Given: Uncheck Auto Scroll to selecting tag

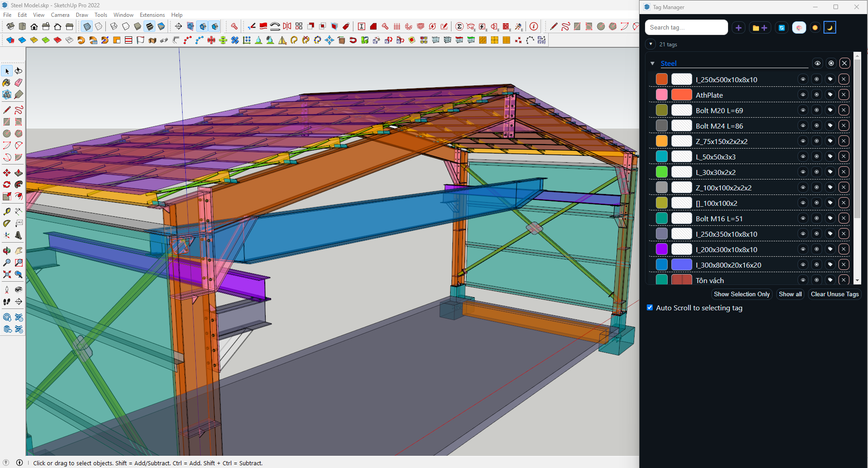Looking at the screenshot, I should point(650,308).
